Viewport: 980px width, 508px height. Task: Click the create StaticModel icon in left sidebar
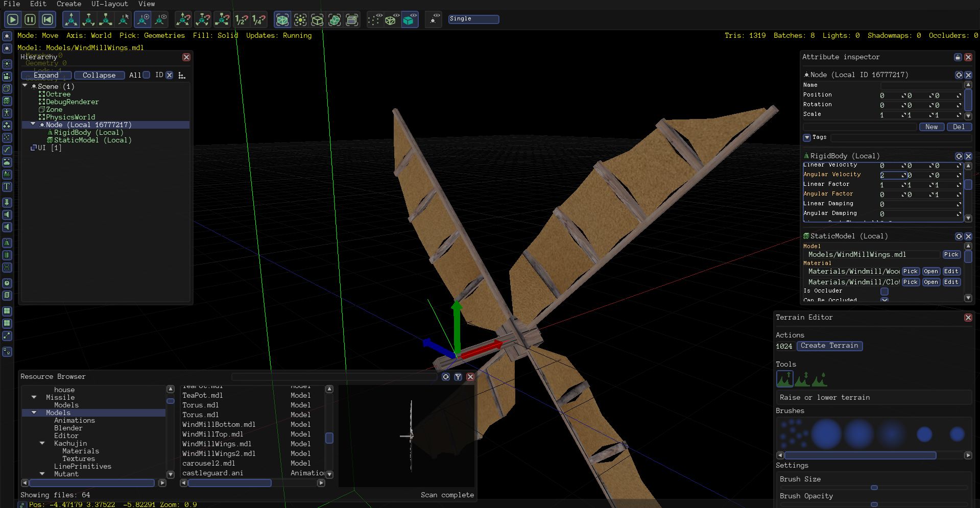[x=7, y=101]
